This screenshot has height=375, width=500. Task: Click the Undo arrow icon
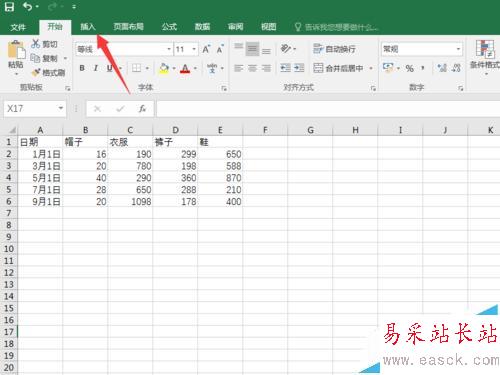pyautogui.click(x=28, y=7)
